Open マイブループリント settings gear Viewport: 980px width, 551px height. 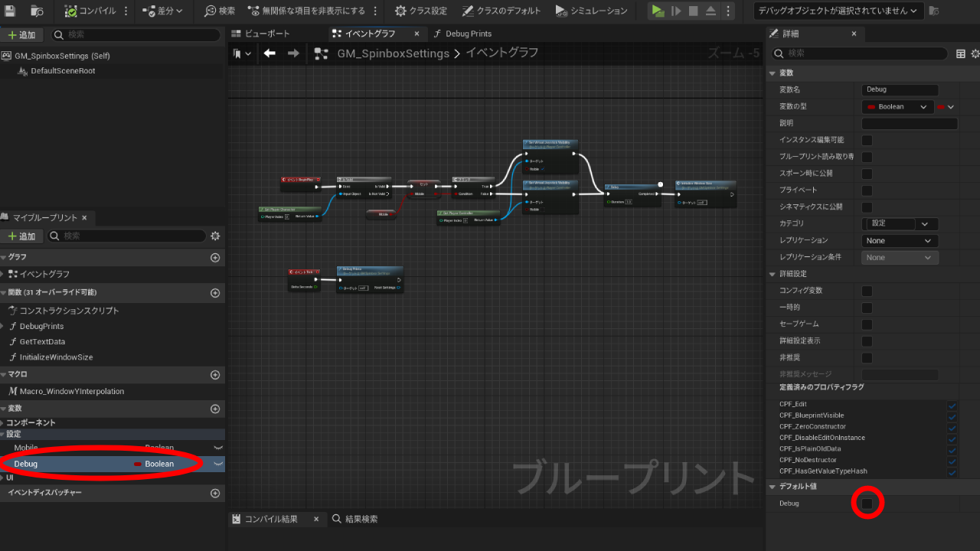(x=215, y=236)
